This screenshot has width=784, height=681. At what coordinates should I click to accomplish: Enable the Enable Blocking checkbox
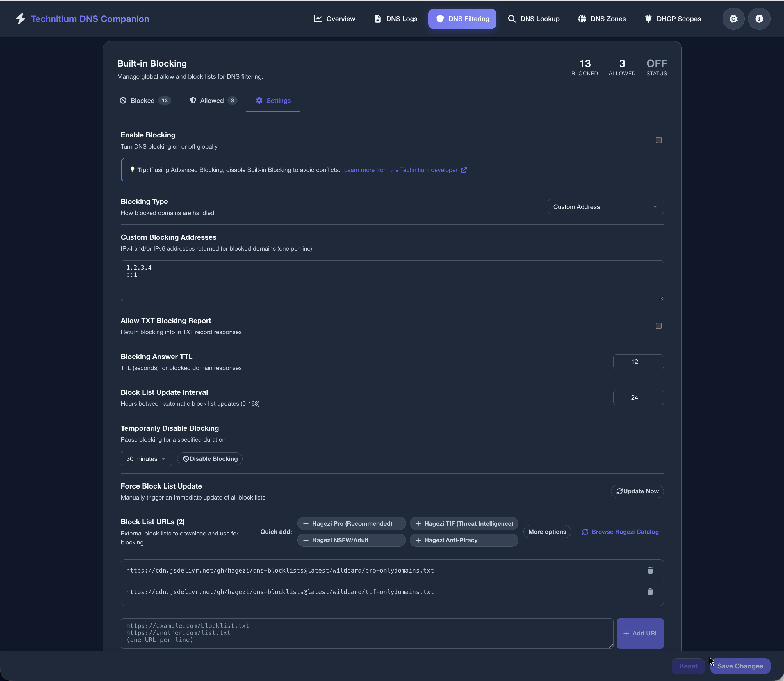pos(658,140)
